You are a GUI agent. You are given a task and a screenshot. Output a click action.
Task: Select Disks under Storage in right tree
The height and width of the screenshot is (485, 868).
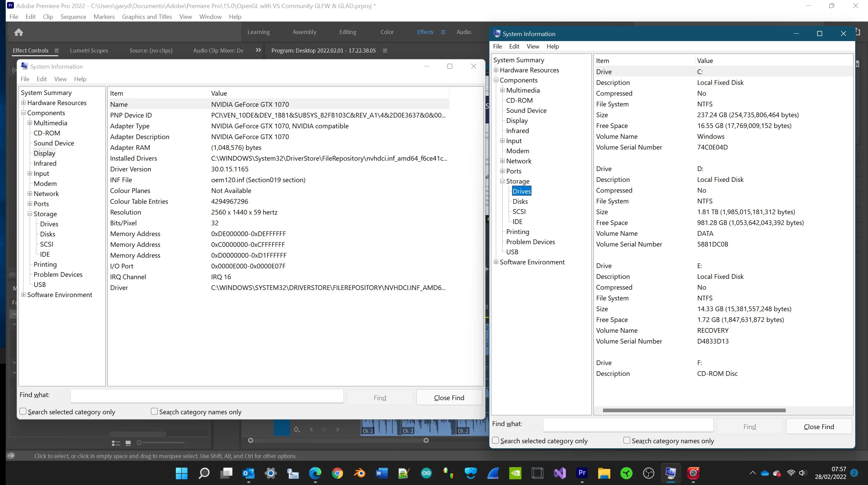(x=520, y=201)
